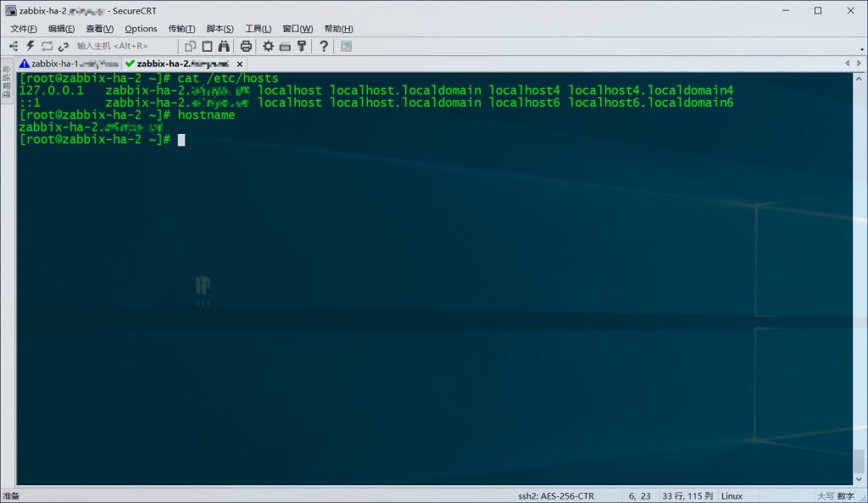
Task: Open Session Options gear icon
Action: point(269,46)
